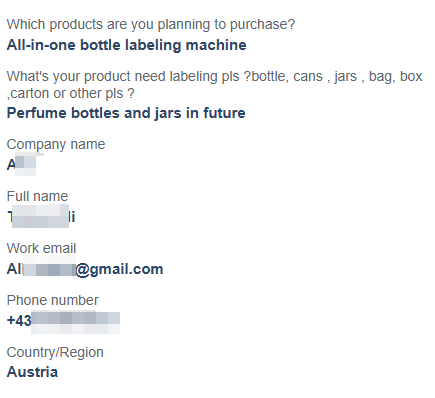The image size is (435, 398).
Task: Click the gmail.com work email address
Action: (85, 269)
